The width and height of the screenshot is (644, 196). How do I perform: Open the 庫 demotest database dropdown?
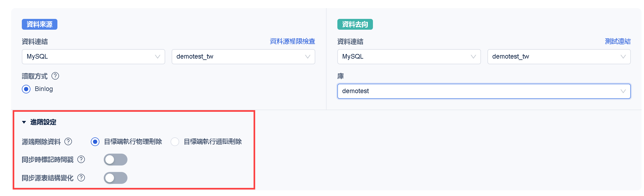coord(484,91)
